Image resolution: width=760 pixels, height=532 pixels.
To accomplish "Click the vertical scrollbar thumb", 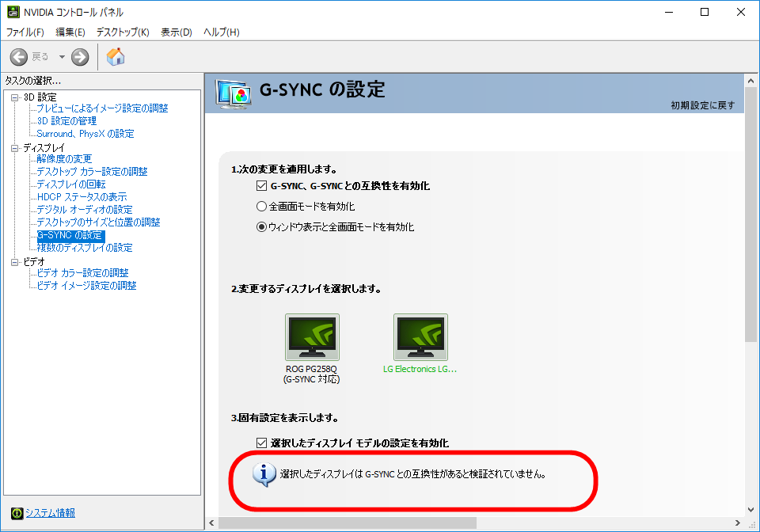I will tap(750, 215).
